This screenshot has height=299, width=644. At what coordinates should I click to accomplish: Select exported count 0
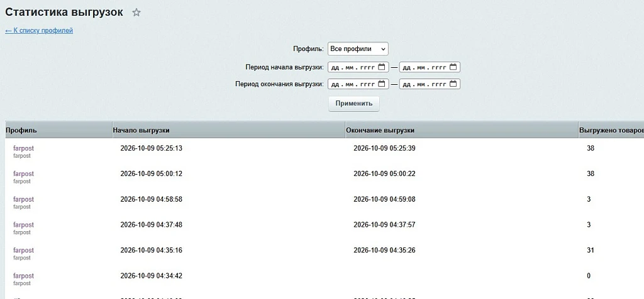589,276
